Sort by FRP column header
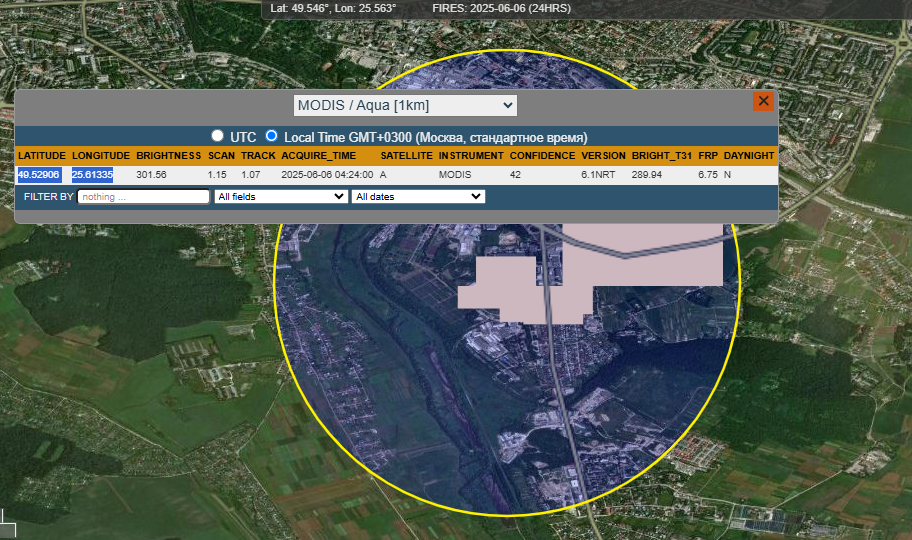This screenshot has width=912, height=540. 708,156
